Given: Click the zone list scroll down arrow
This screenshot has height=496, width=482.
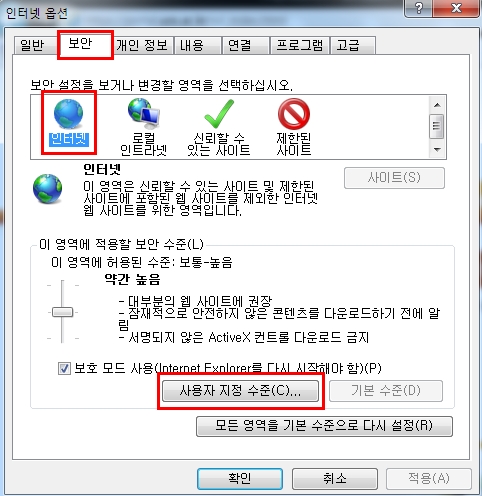Looking at the screenshot, I should [437, 149].
